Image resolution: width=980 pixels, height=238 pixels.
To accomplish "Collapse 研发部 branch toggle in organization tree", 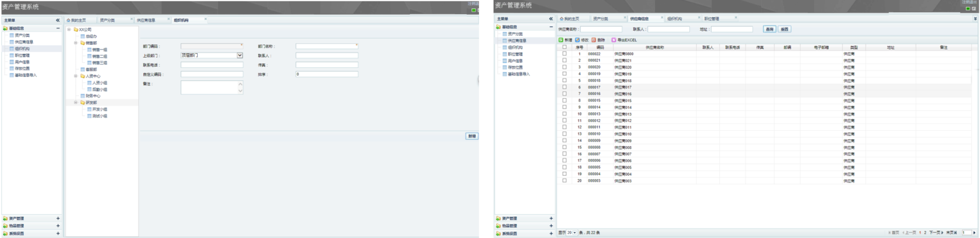I will tap(76, 103).
